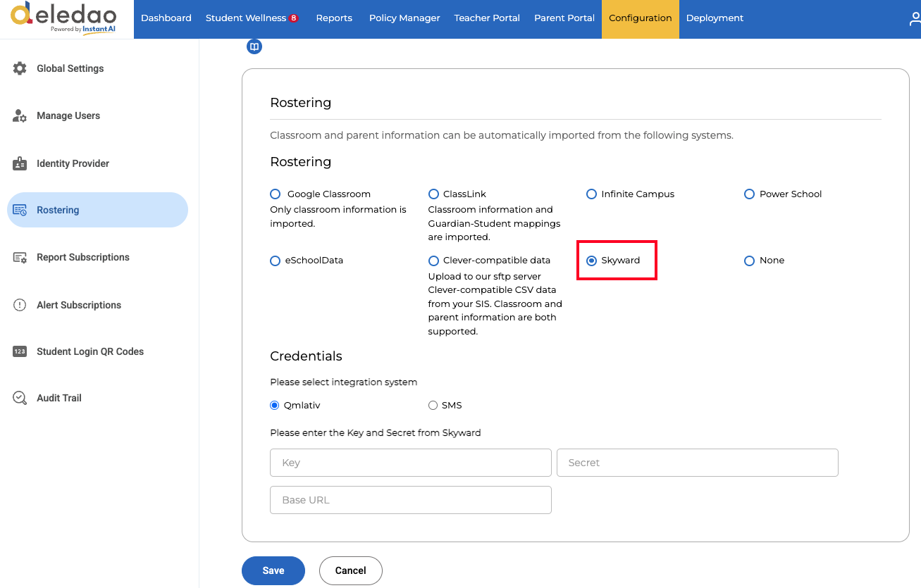Select the eSchoolData radio button

(276, 261)
